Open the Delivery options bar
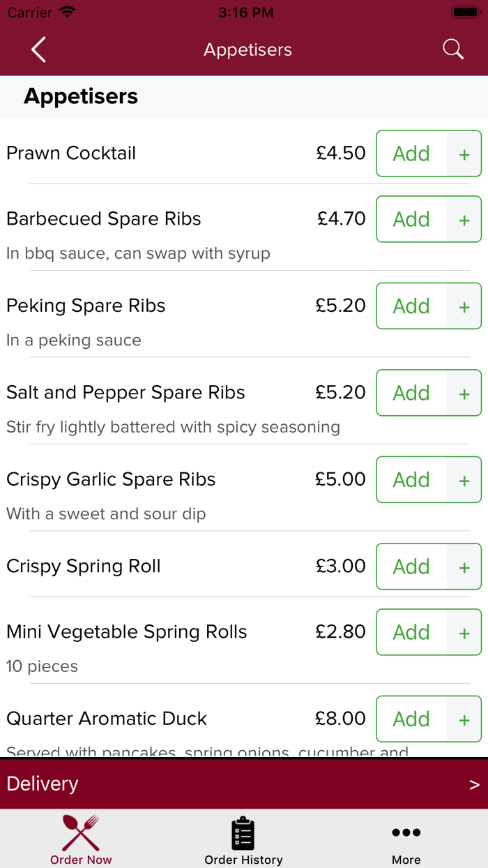This screenshot has width=488, height=868. pos(244,784)
